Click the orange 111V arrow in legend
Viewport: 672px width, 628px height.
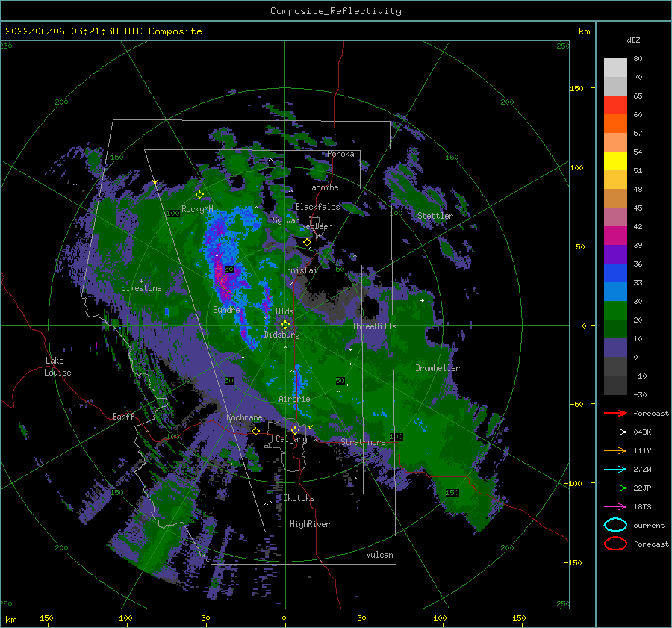pos(616,450)
